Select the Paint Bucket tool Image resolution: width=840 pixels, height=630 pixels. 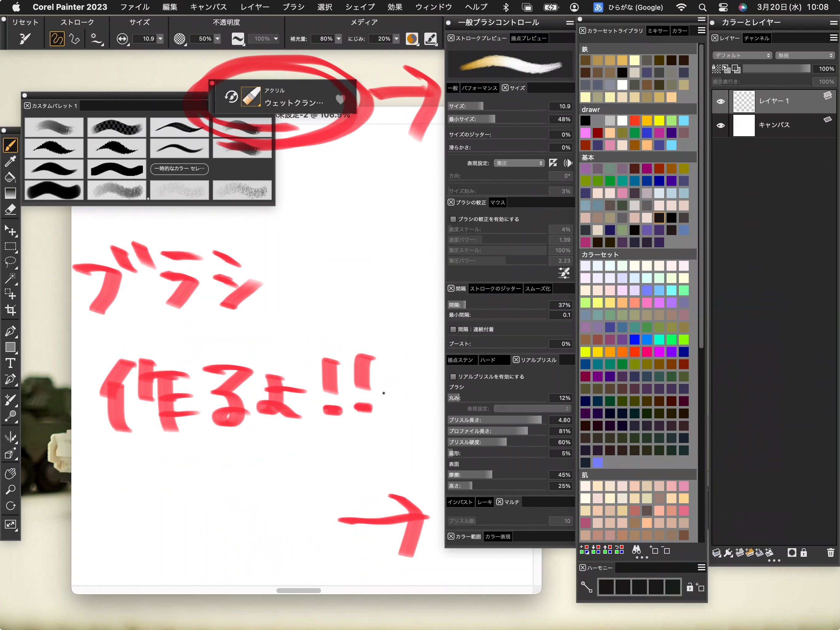tap(10, 177)
